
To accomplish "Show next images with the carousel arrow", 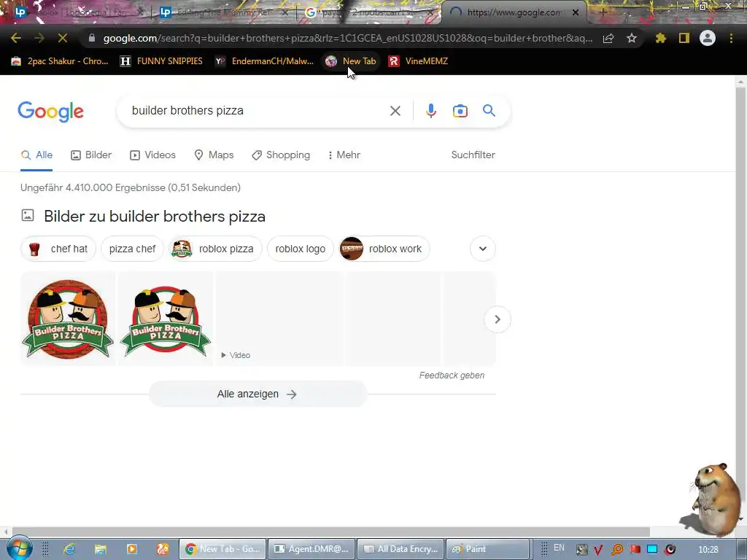I will point(498,319).
